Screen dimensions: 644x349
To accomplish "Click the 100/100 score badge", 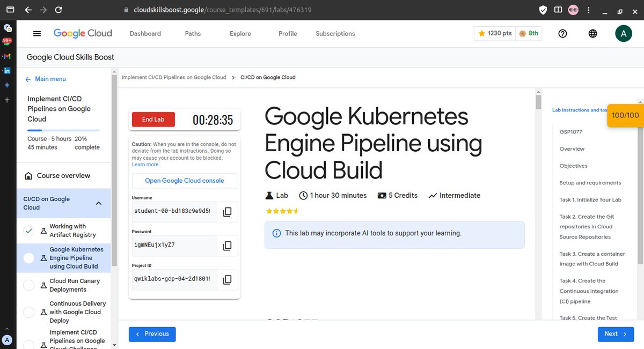I will pyautogui.click(x=625, y=115).
